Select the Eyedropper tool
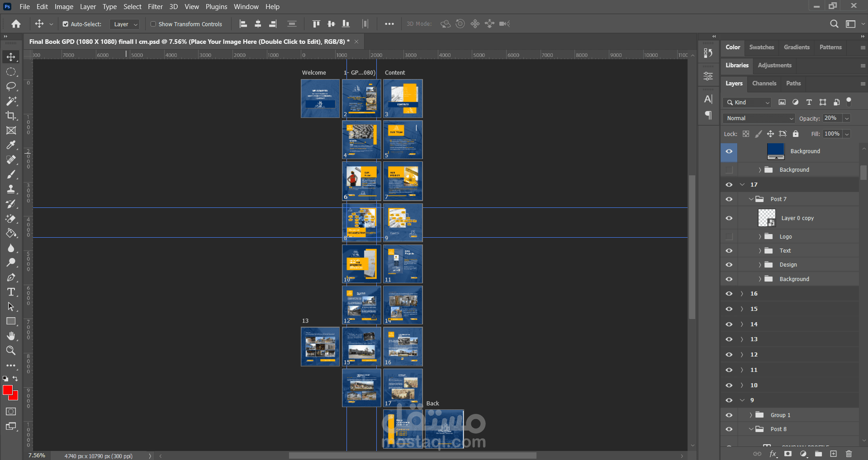 11,145
